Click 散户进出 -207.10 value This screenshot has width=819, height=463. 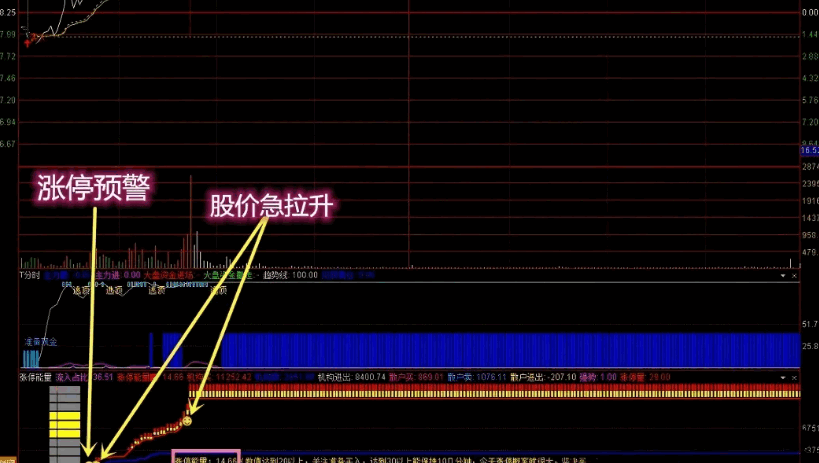pyautogui.click(x=543, y=377)
